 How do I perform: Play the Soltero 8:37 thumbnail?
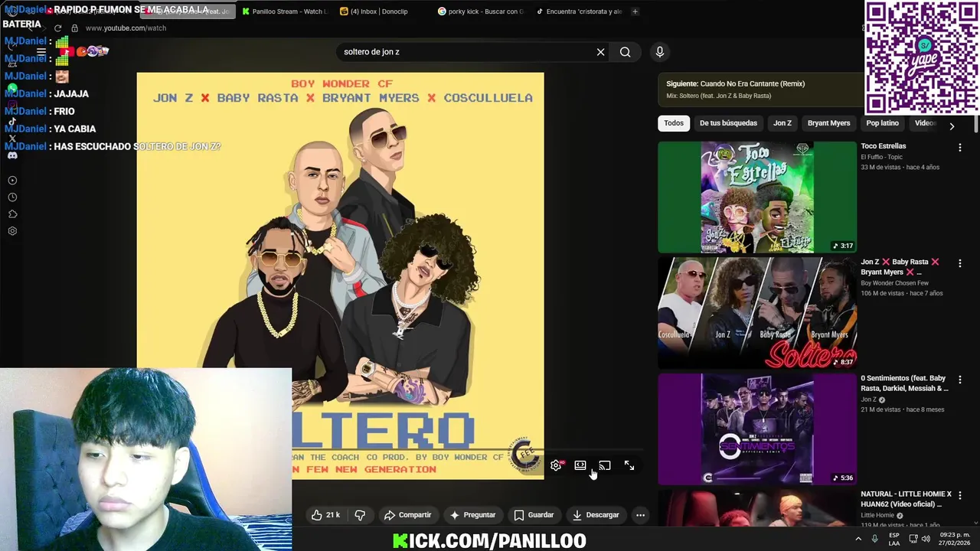point(757,313)
